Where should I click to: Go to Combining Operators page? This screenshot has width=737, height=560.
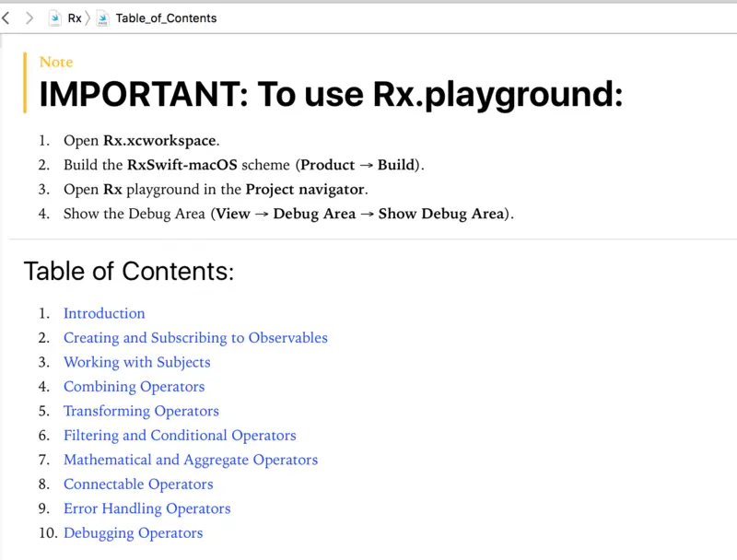(x=134, y=387)
